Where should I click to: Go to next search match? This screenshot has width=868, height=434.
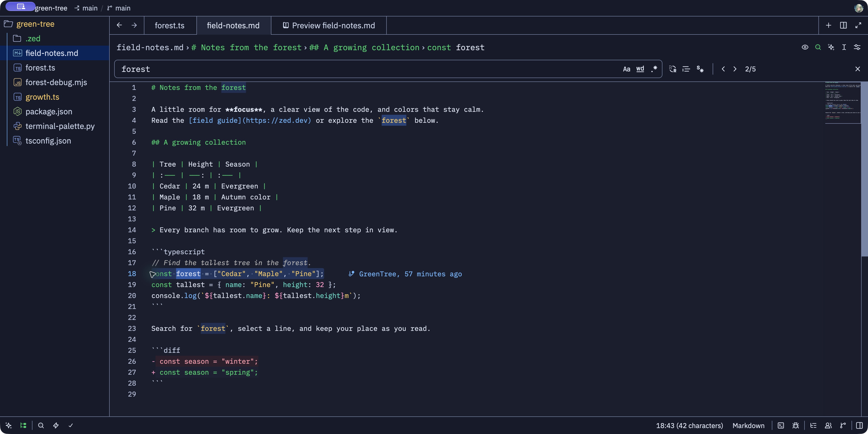(x=735, y=69)
